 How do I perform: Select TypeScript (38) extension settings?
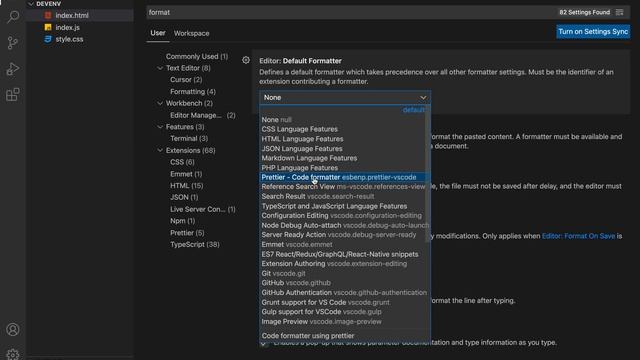tap(195, 244)
